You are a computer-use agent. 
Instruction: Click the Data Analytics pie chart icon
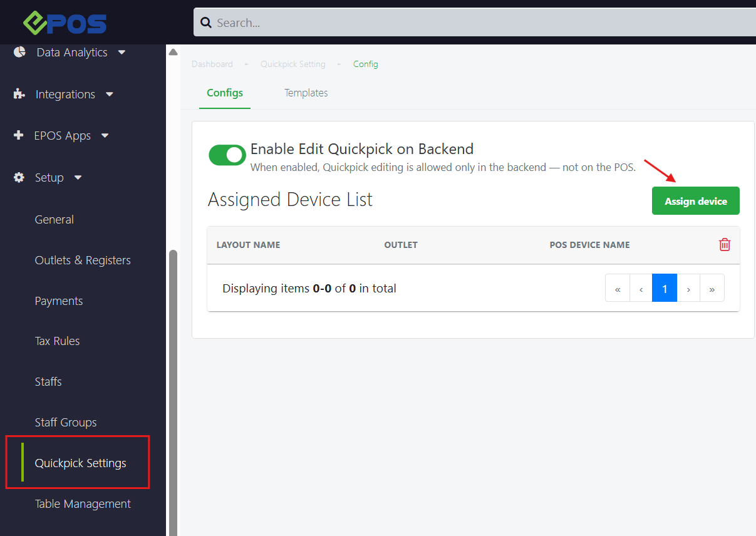coord(19,52)
